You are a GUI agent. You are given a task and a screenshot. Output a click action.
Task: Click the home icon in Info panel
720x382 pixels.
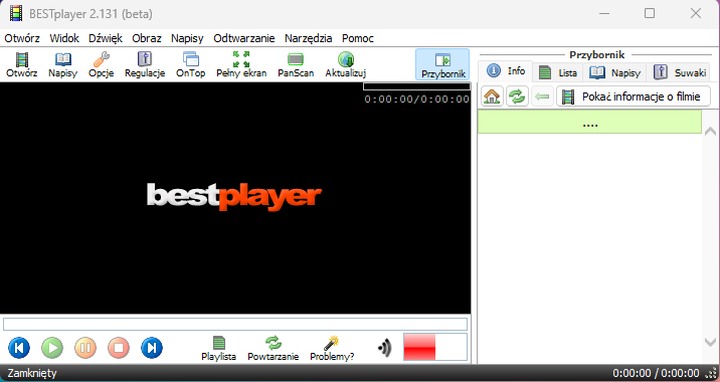tap(492, 96)
